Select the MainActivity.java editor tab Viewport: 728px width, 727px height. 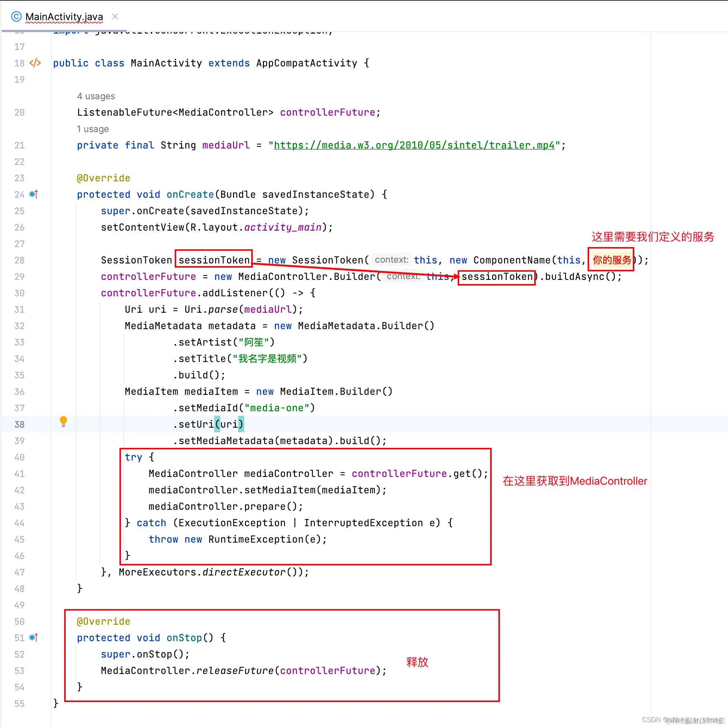coord(64,16)
